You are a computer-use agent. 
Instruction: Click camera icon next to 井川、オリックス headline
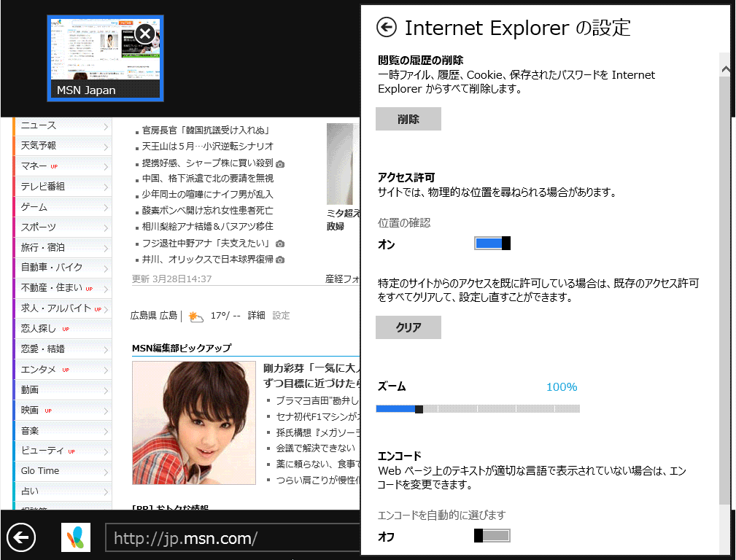[280, 260]
